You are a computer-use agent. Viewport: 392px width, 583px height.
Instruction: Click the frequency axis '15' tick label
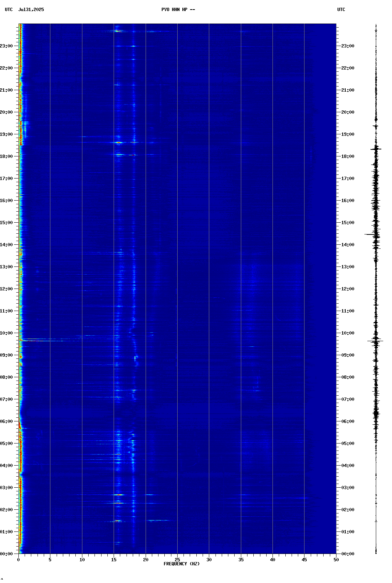[114, 560]
